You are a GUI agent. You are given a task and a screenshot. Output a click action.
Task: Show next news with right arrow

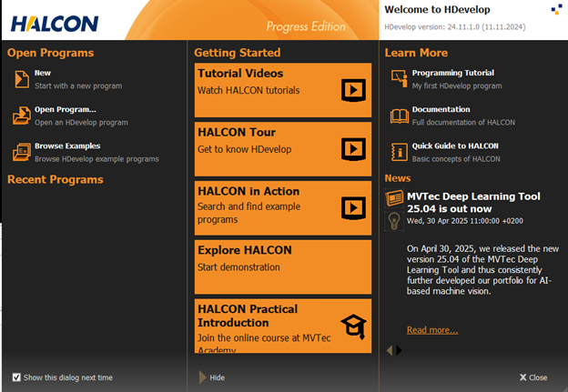coord(399,350)
